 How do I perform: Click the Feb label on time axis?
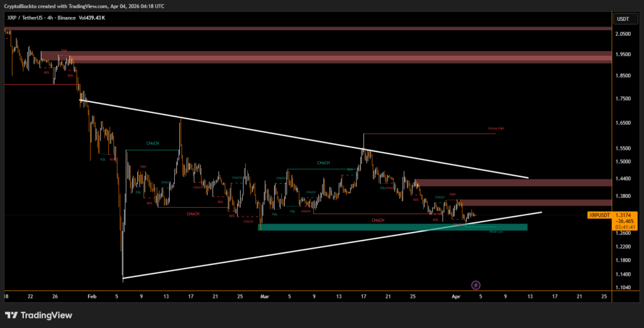[92, 295]
